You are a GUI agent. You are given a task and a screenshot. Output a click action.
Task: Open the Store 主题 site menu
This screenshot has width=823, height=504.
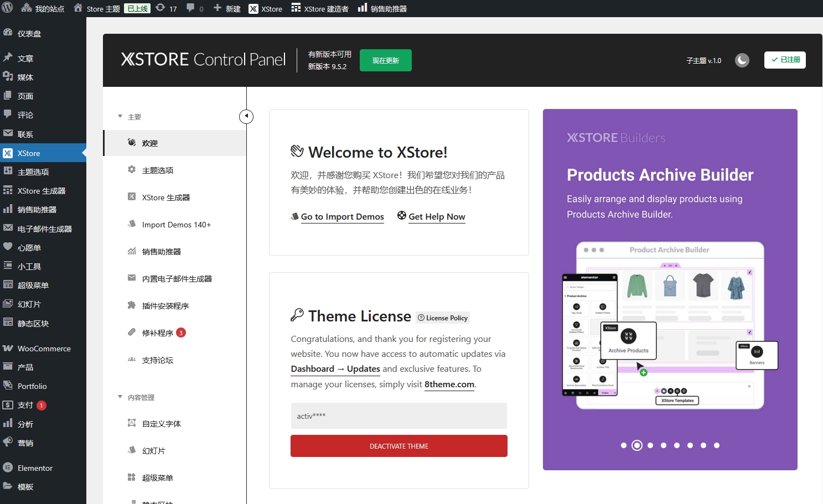(x=97, y=8)
